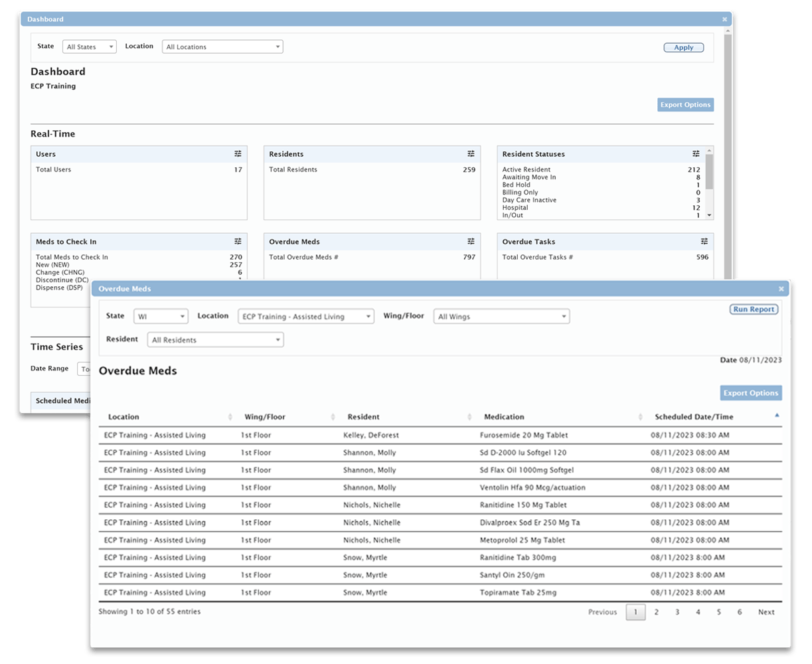Open settings icon on Residents widget
812x664 pixels.
coord(471,154)
